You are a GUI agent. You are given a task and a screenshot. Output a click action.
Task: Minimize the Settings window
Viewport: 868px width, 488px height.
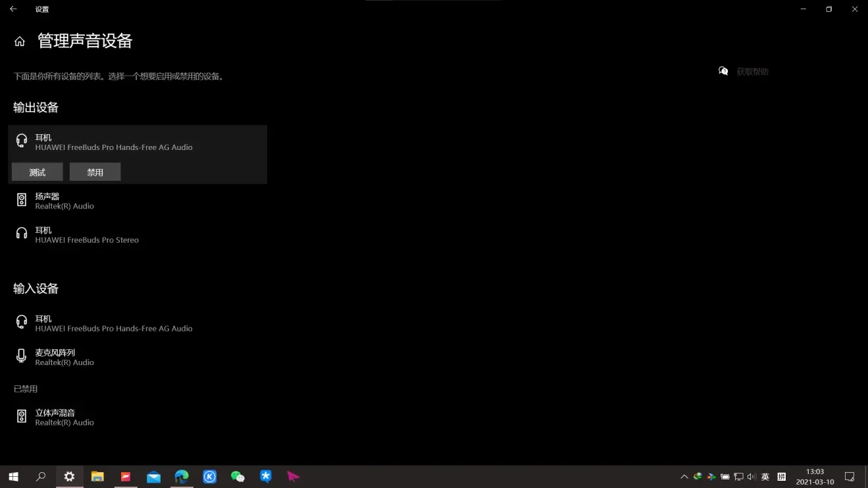pos(804,9)
